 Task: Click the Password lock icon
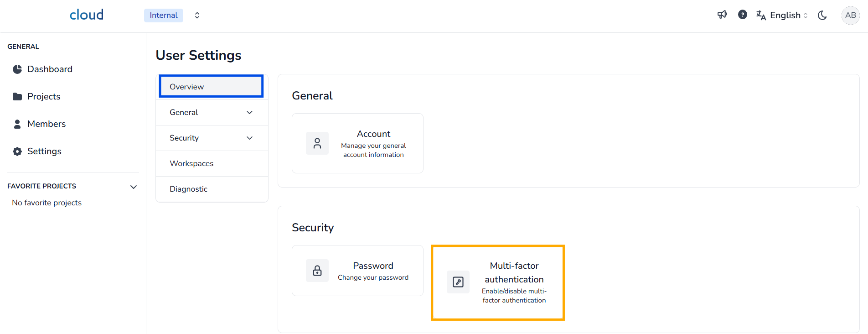[317, 271]
